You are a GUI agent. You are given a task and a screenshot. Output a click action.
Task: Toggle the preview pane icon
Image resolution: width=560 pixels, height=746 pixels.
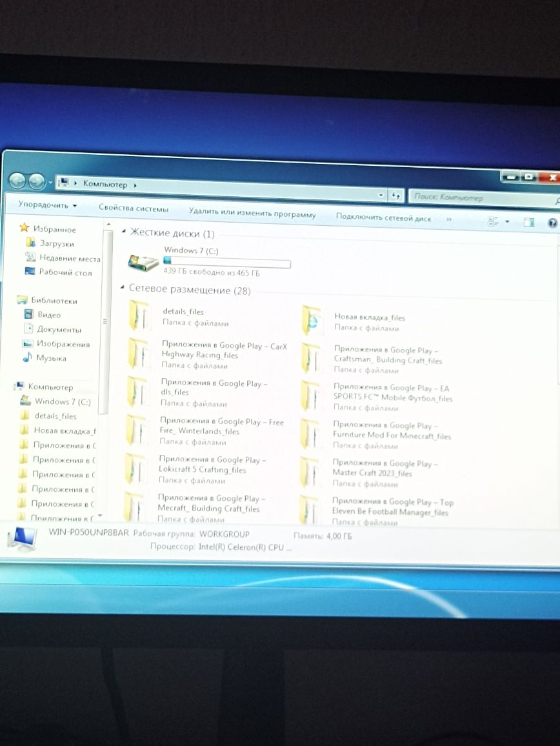click(x=528, y=222)
